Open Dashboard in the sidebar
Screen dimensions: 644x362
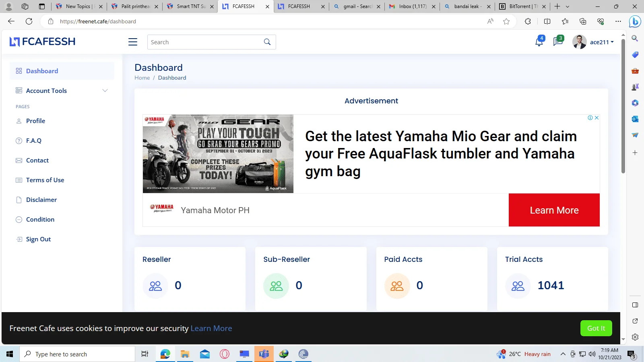pos(62,71)
